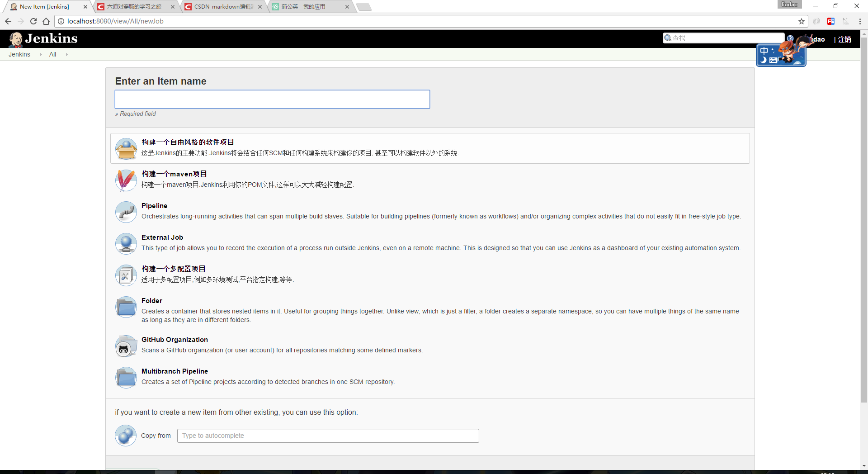
Task: Select 构建一个自由风格的软件项目 title
Action: pyautogui.click(x=188, y=142)
